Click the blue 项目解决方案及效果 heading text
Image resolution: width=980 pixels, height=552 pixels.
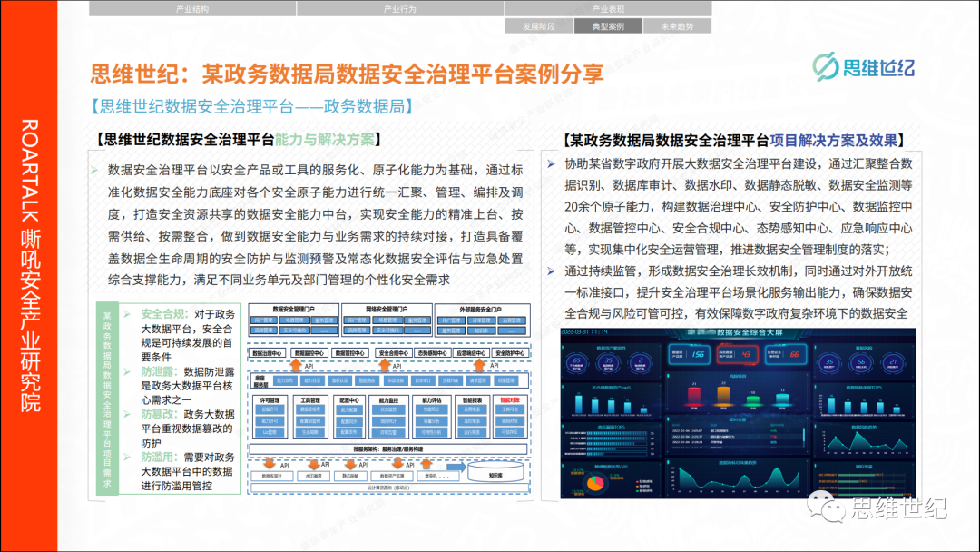pyautogui.click(x=834, y=141)
